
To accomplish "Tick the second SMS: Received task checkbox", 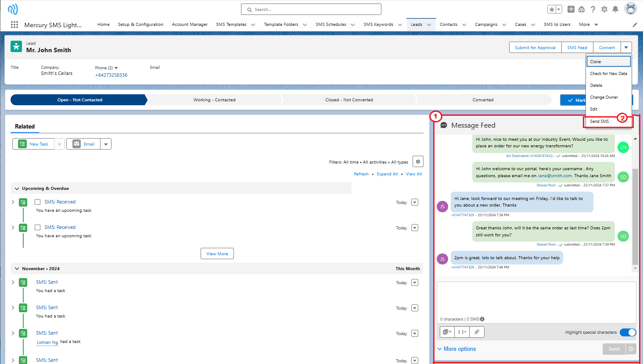I will pos(38,228).
